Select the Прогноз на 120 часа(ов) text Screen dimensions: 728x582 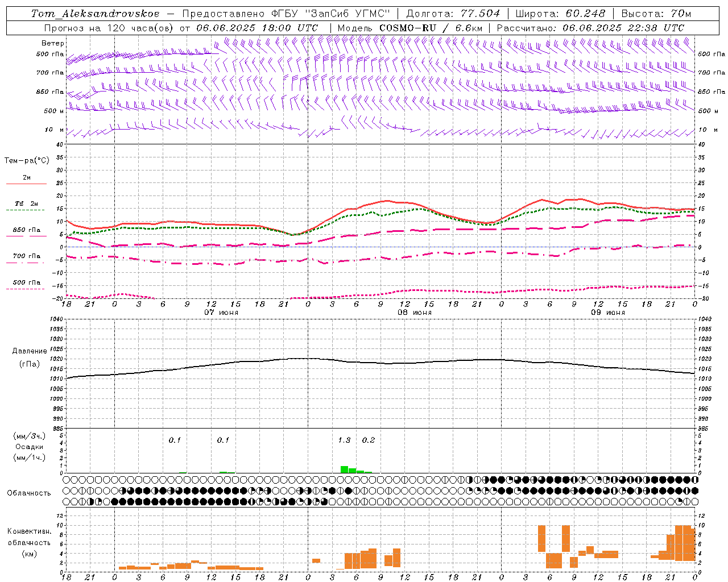tap(109, 28)
